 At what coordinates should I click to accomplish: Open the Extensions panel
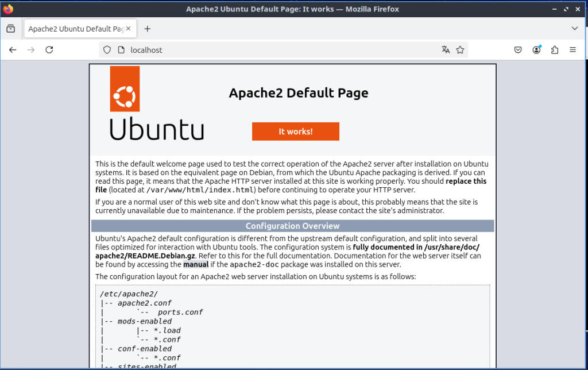tap(555, 50)
